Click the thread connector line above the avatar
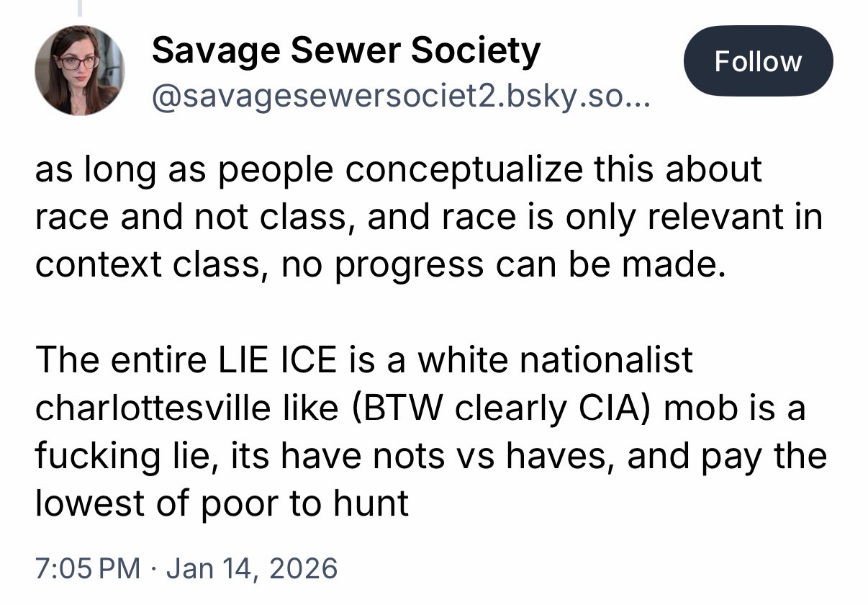The width and height of the screenshot is (868, 605). tap(80, 7)
